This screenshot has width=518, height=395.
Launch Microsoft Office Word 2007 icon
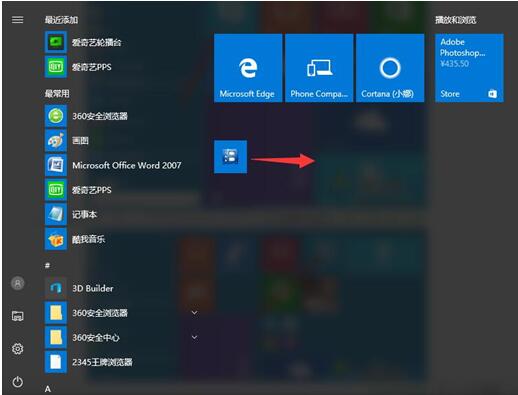pyautogui.click(x=56, y=165)
